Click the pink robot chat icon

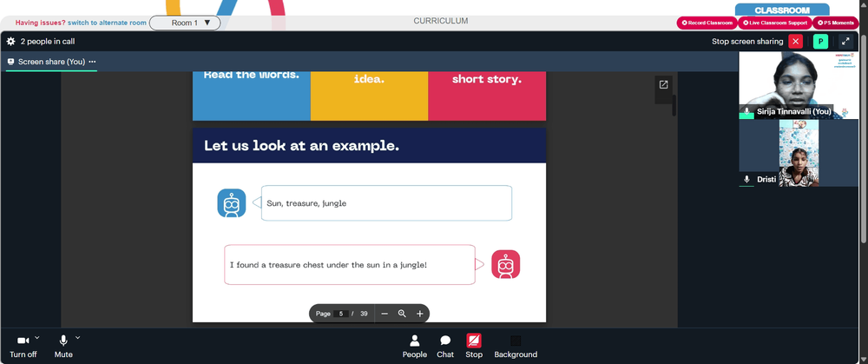[x=505, y=264]
